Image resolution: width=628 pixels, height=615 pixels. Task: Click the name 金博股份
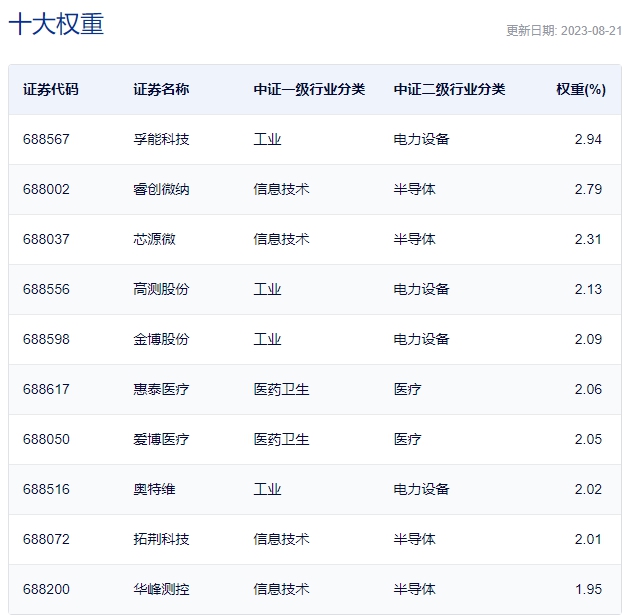pos(161,340)
